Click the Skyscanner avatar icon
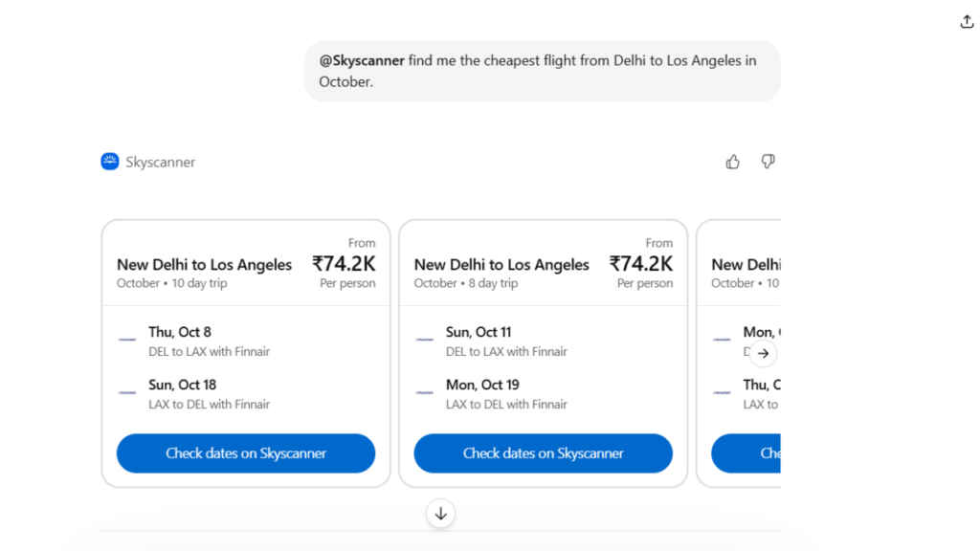The image size is (980, 551). coord(110,162)
